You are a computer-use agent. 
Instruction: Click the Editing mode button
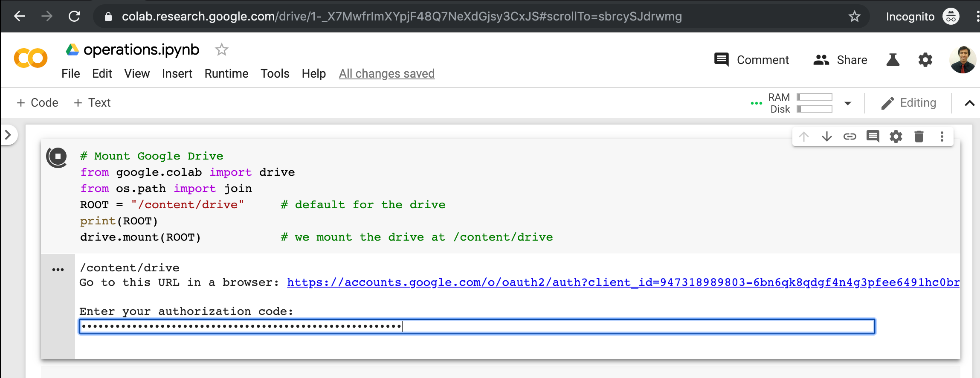coord(908,103)
